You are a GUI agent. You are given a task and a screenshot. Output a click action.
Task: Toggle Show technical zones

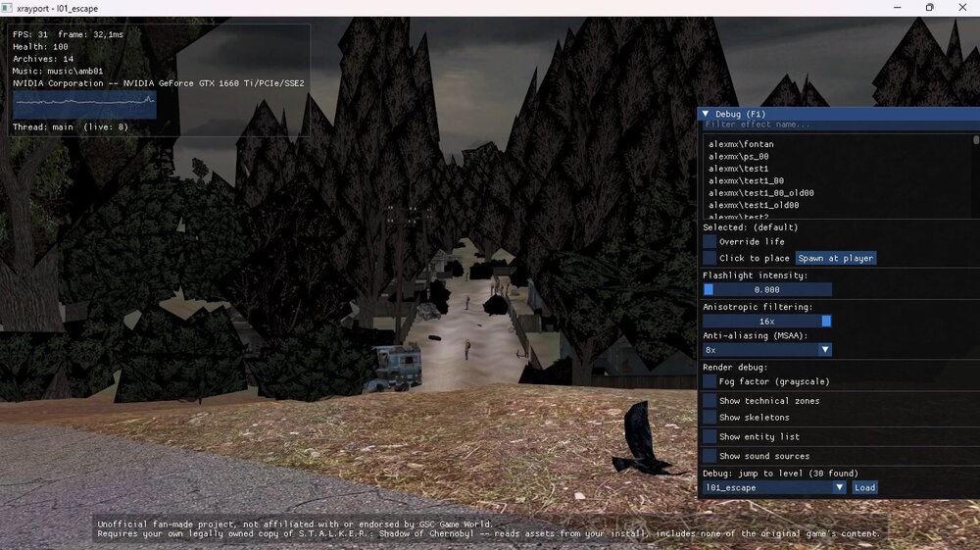(x=710, y=401)
